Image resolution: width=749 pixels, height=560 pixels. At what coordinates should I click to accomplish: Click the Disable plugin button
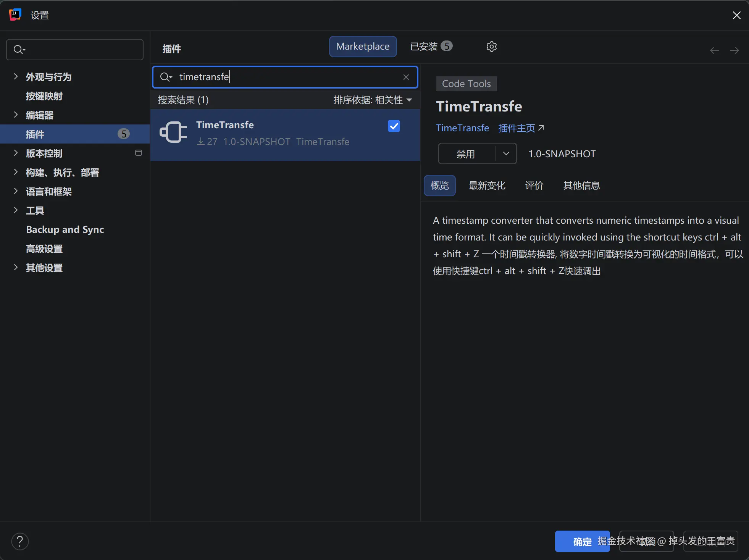pos(466,154)
